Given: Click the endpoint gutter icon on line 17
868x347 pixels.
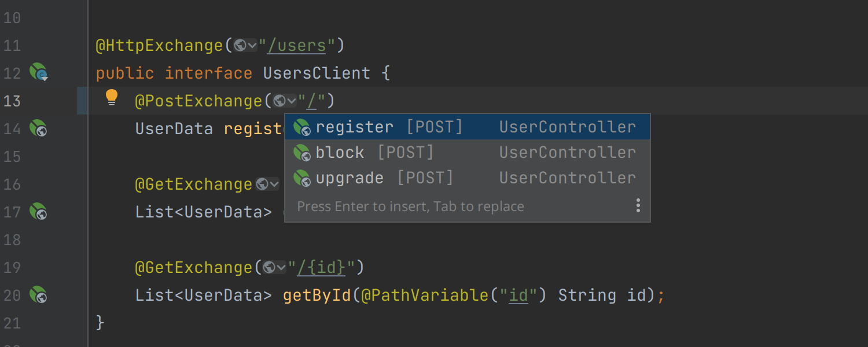Looking at the screenshot, I should coord(39,211).
